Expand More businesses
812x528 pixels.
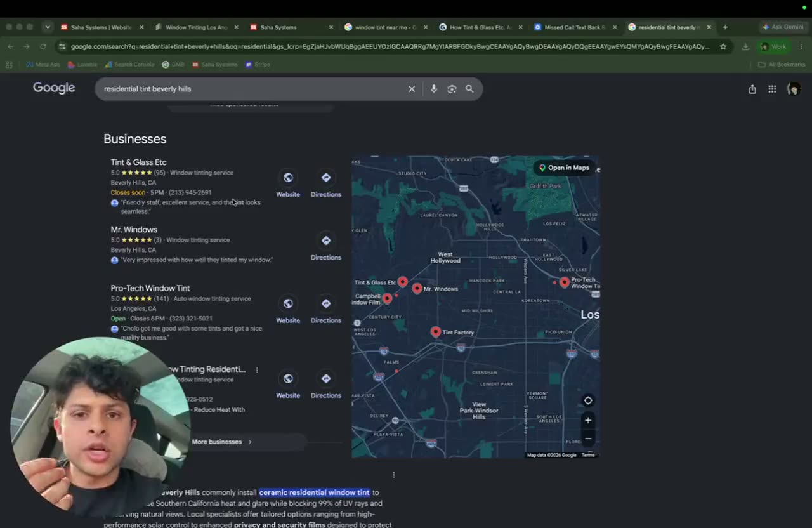(221, 442)
